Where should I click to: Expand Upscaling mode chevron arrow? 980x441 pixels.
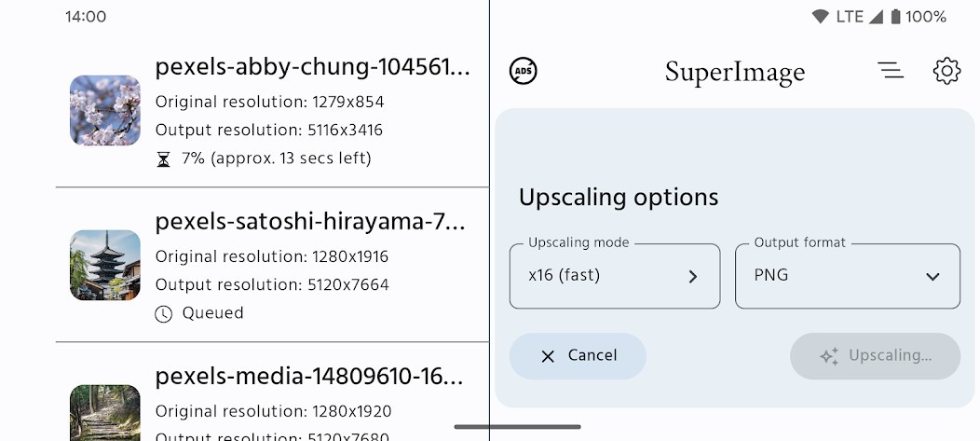(x=692, y=277)
